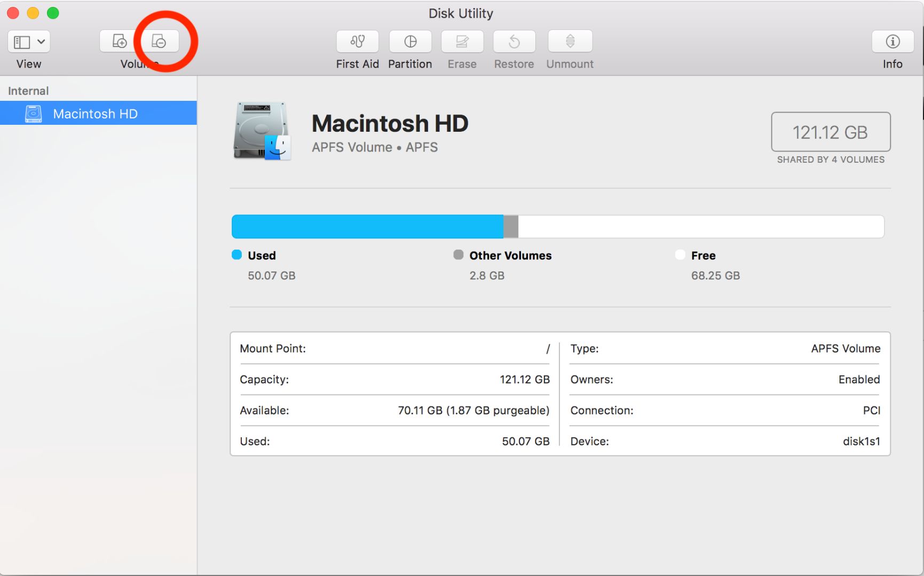The height and width of the screenshot is (576, 924).
Task: Click the 'Connection:' label
Action: [x=602, y=411]
